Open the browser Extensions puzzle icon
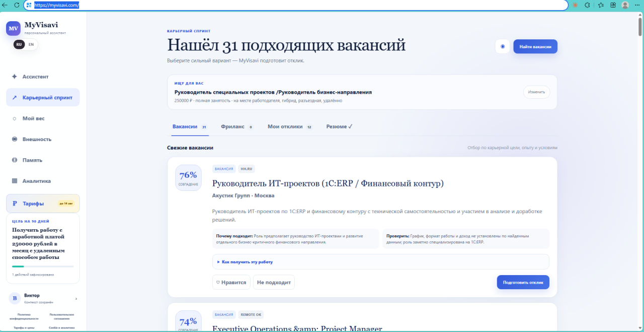The height and width of the screenshot is (332, 644). click(587, 5)
